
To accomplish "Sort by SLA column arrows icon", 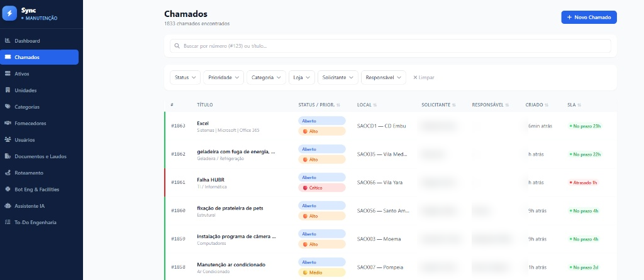I will [x=579, y=105].
